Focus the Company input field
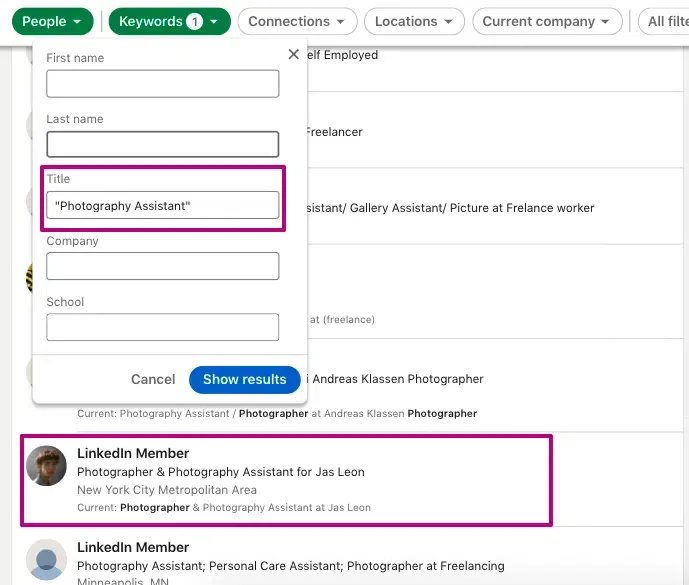 point(163,266)
